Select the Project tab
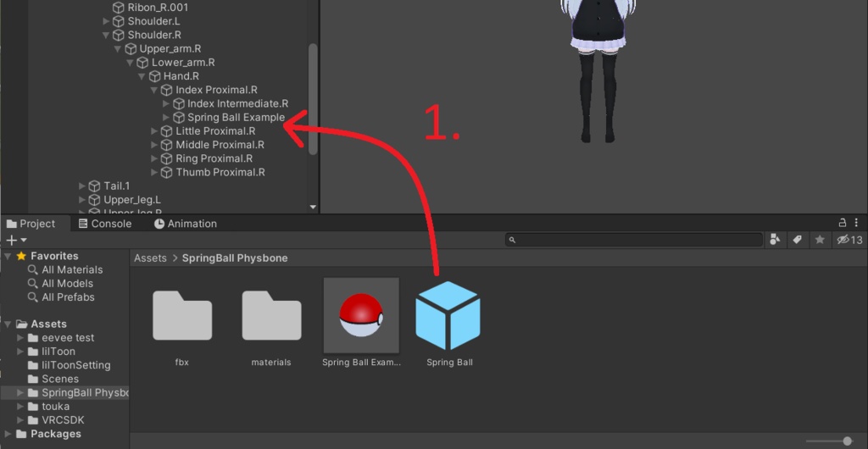 click(x=31, y=224)
